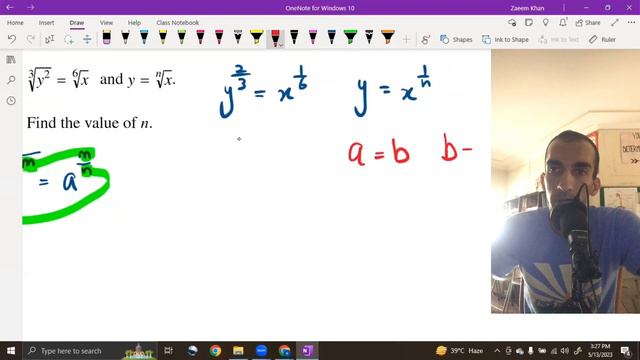Screen dimensions: 640x360
Task: Choose the pink pen
Action: click(313, 38)
